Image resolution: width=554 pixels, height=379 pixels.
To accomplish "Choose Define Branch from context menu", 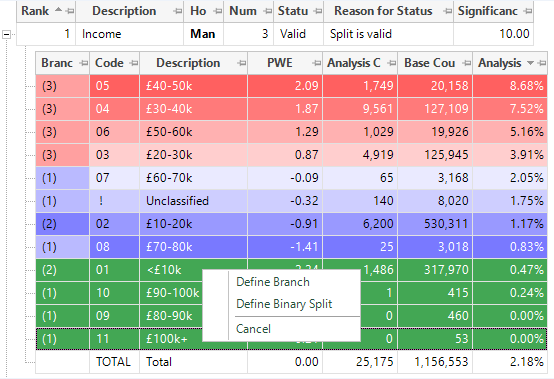I will pos(273,282).
